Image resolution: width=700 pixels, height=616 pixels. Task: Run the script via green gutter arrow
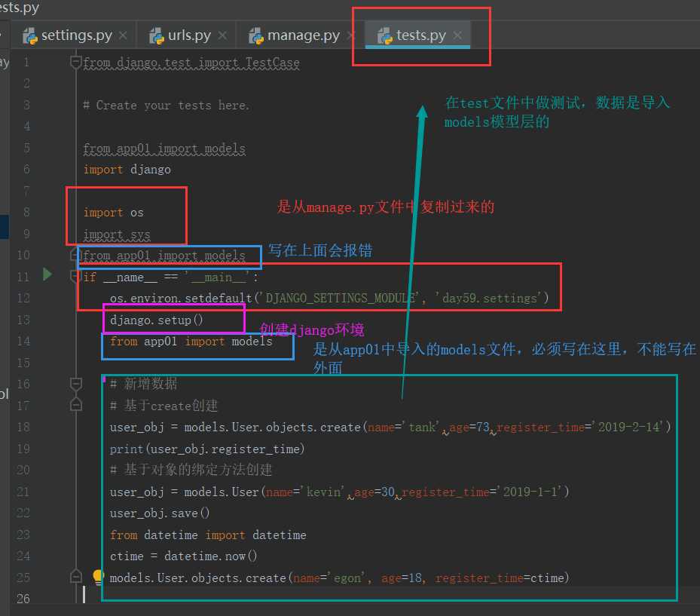(x=47, y=274)
